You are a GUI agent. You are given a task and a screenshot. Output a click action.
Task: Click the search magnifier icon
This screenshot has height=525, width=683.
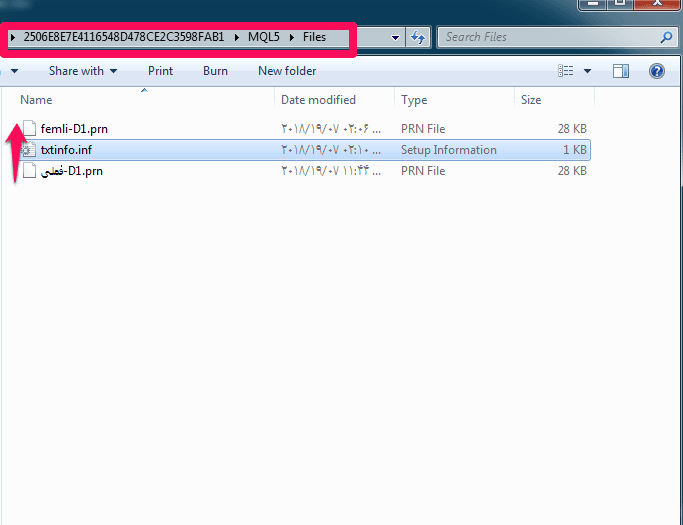666,37
